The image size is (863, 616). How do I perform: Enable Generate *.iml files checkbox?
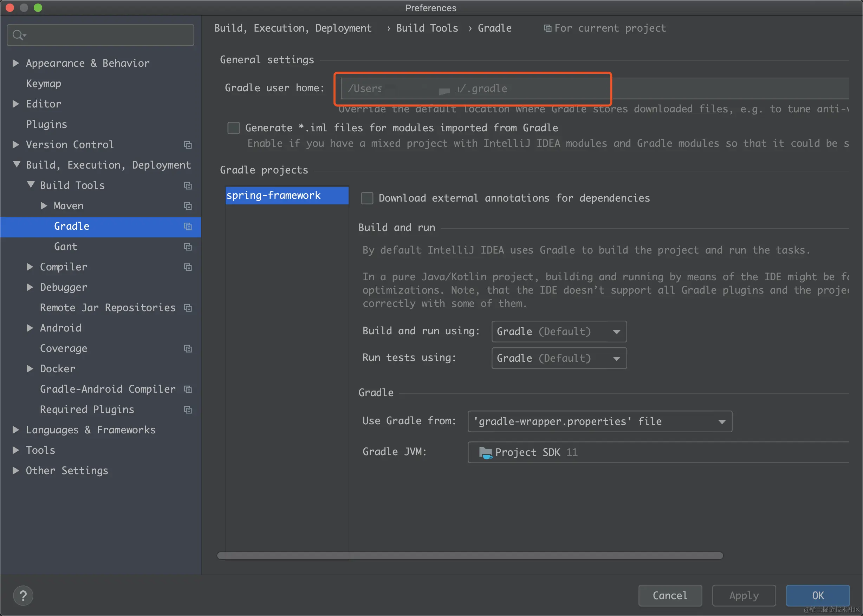point(233,128)
